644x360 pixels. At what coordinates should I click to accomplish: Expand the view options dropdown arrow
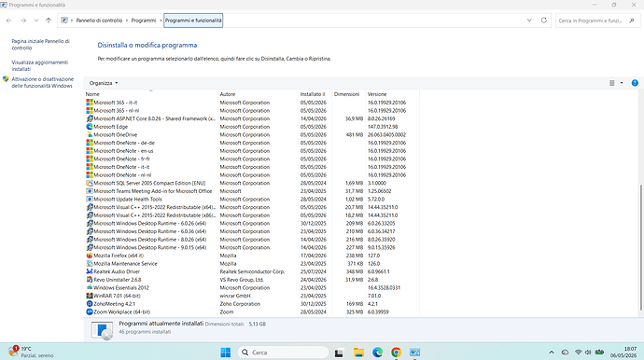622,83
